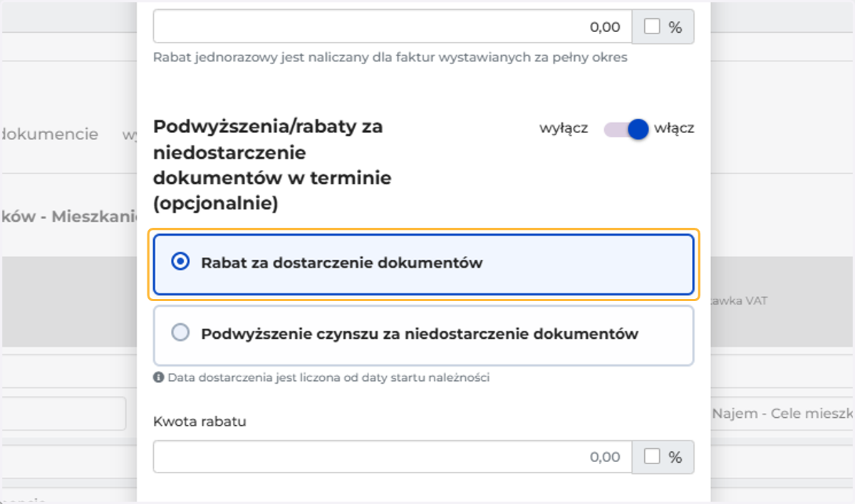
Task: Toggle the wyłącz/włącz switch off
Action: click(x=626, y=129)
